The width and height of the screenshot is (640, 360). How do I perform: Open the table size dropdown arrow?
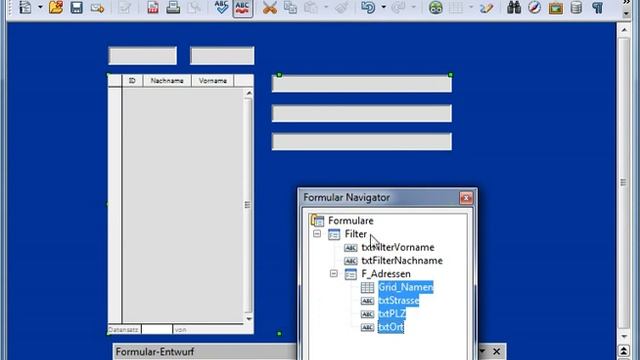tap(471, 7)
